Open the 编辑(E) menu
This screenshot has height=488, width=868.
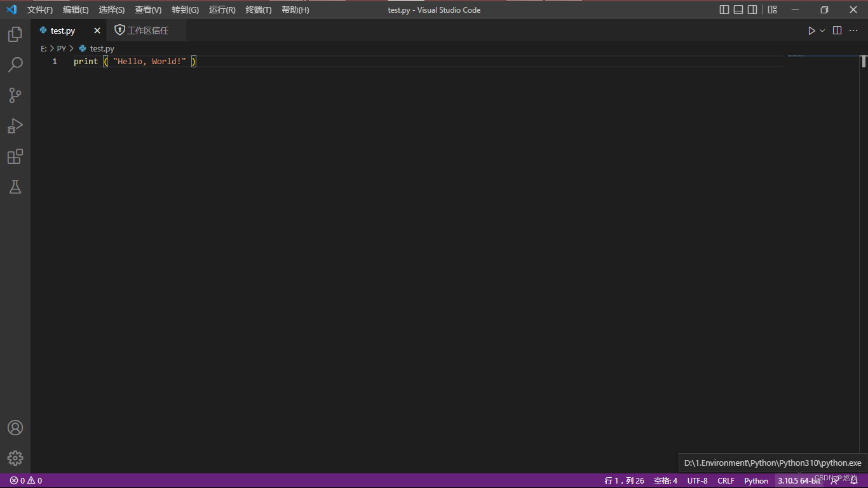point(76,10)
